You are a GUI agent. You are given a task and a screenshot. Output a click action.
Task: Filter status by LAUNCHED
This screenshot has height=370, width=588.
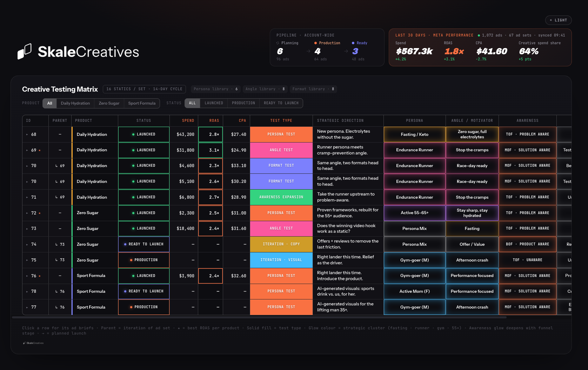coord(214,103)
